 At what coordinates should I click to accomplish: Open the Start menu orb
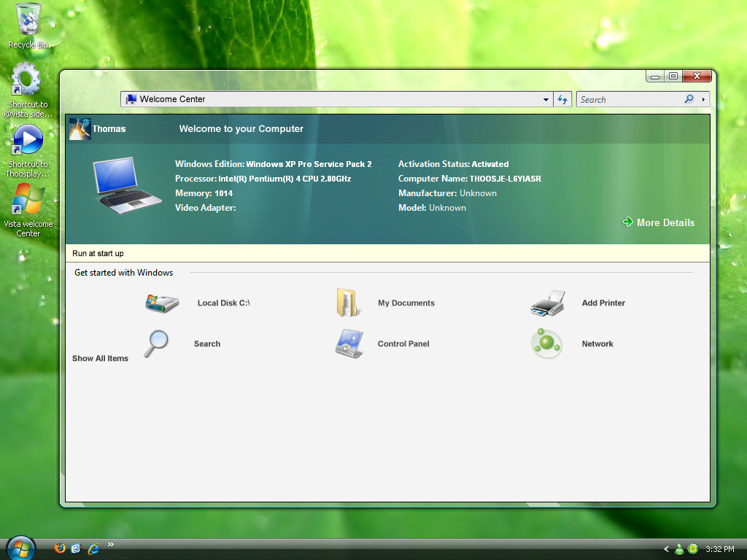(x=21, y=548)
